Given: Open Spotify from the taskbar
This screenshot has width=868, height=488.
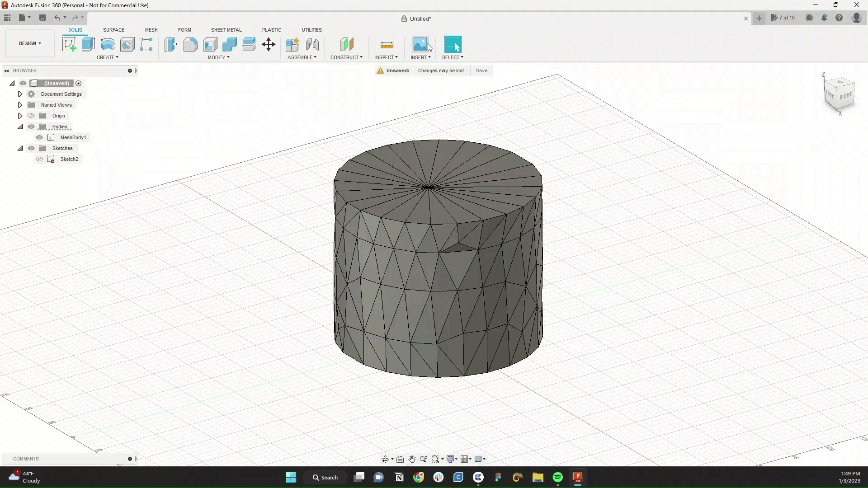Looking at the screenshot, I should tap(557, 477).
